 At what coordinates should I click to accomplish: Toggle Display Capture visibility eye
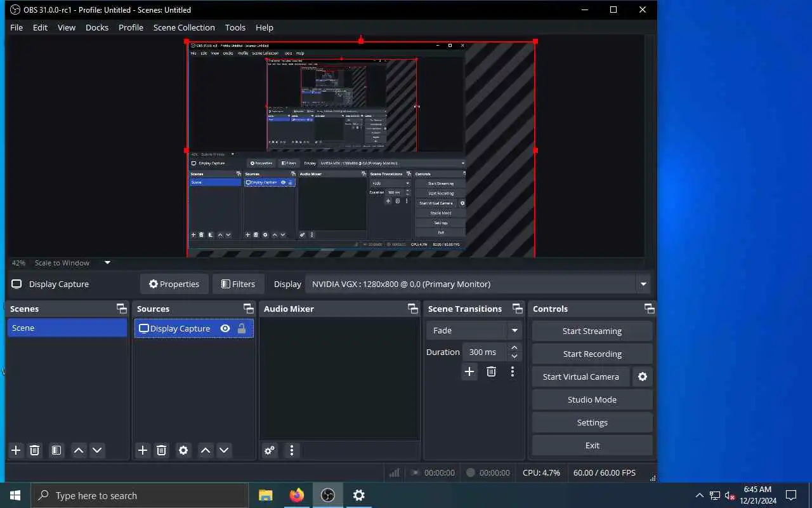click(x=225, y=328)
